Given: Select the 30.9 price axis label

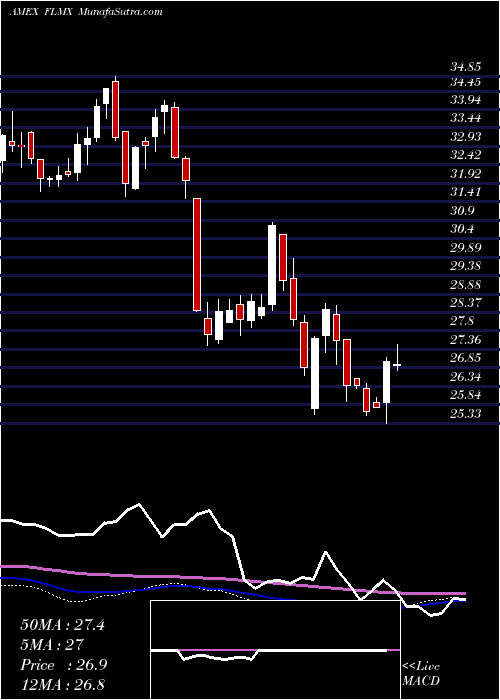Looking at the screenshot, I should pyautogui.click(x=462, y=211).
